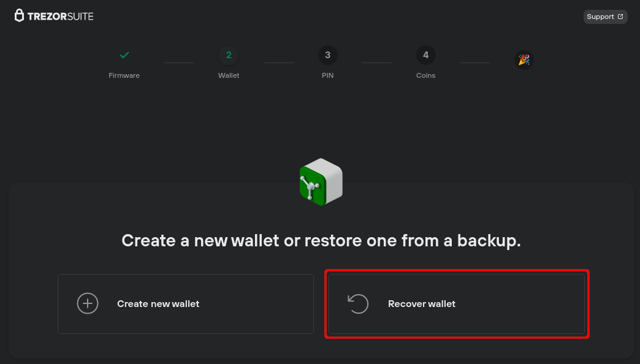This screenshot has height=364, width=640.
Task: Click the circular arrow recover icon
Action: click(x=358, y=303)
